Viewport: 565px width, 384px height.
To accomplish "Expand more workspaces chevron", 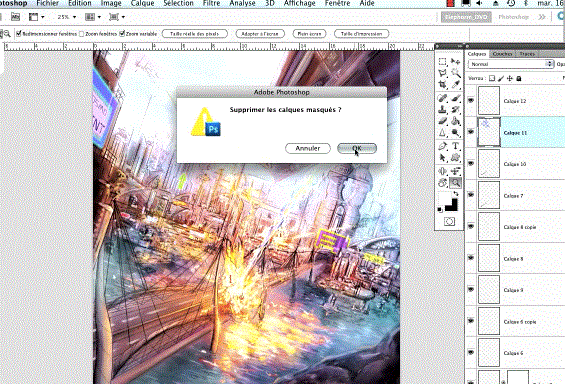I will pos(542,17).
